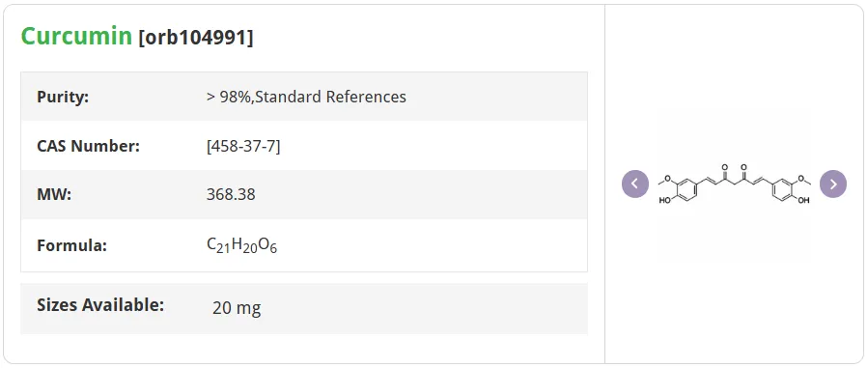Choose the 20 mg size option

(237, 308)
